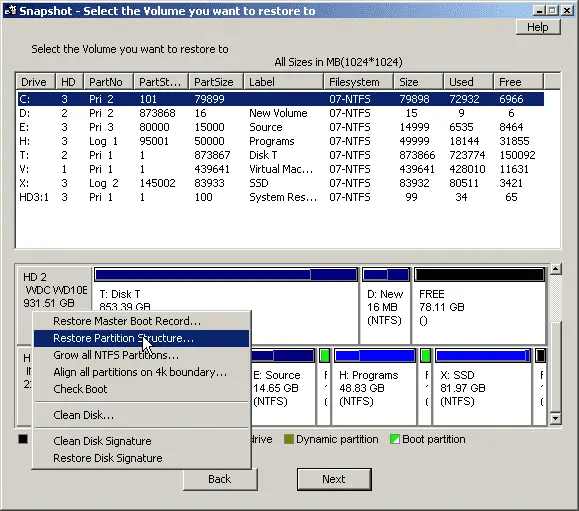Click the D: New 16 MB partition block
Viewport: 579px width, 511px height.
[x=386, y=306]
